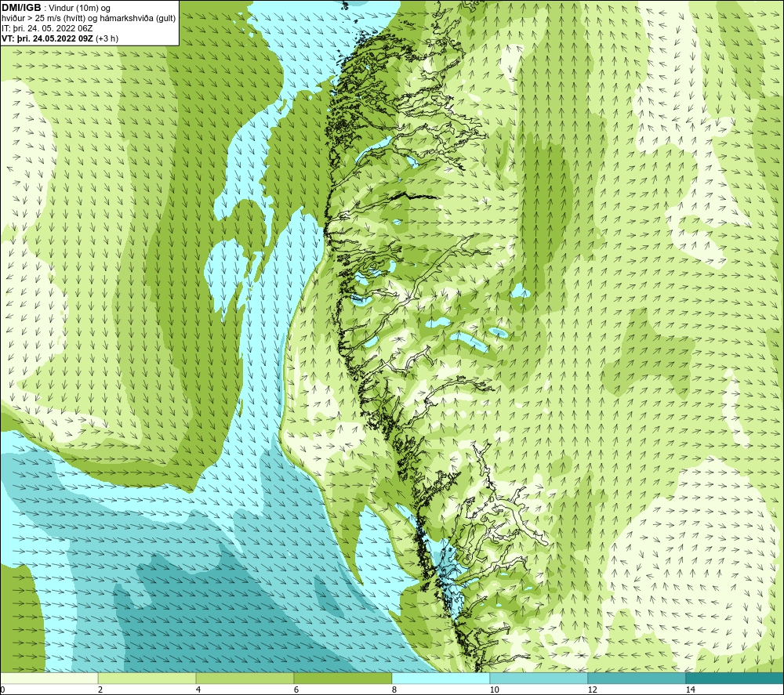This screenshot has width=784, height=695.
Task: Pick the 4–6 m/s green swatch
Action: 245,678
